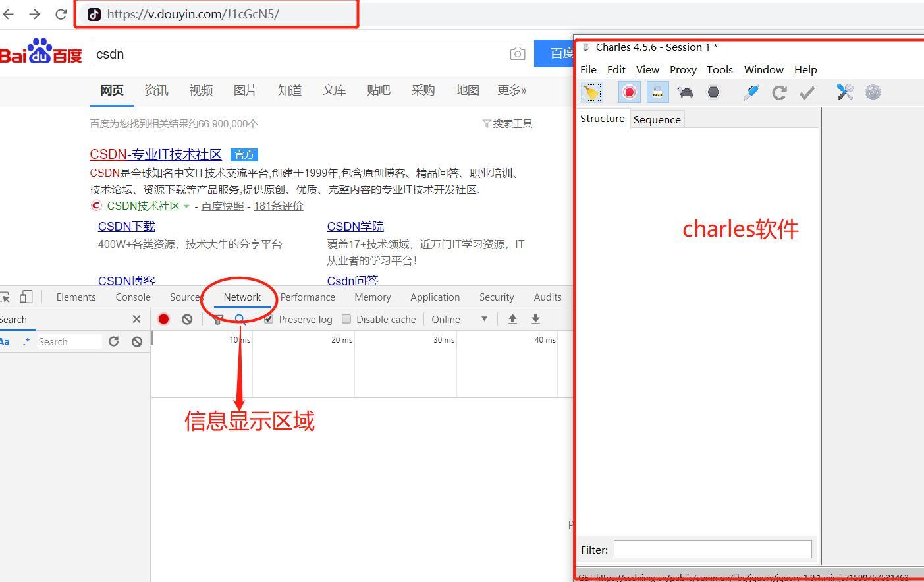Open the Charles Tools menu
Image resolution: width=924 pixels, height=582 pixels.
[720, 69]
